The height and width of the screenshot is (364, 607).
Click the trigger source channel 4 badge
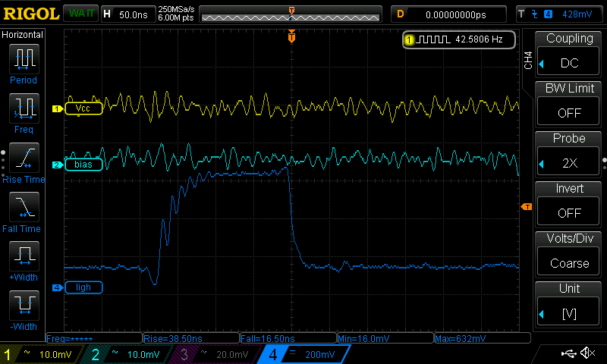548,14
